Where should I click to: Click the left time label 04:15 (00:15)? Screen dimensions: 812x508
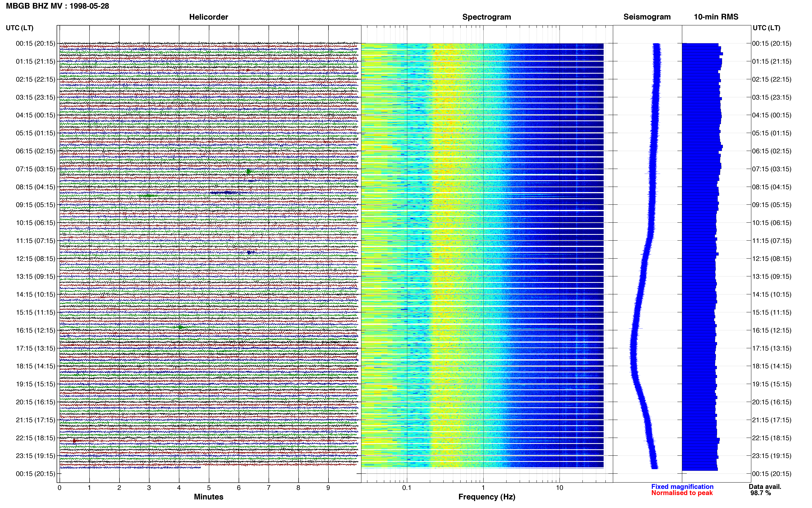pyautogui.click(x=36, y=115)
